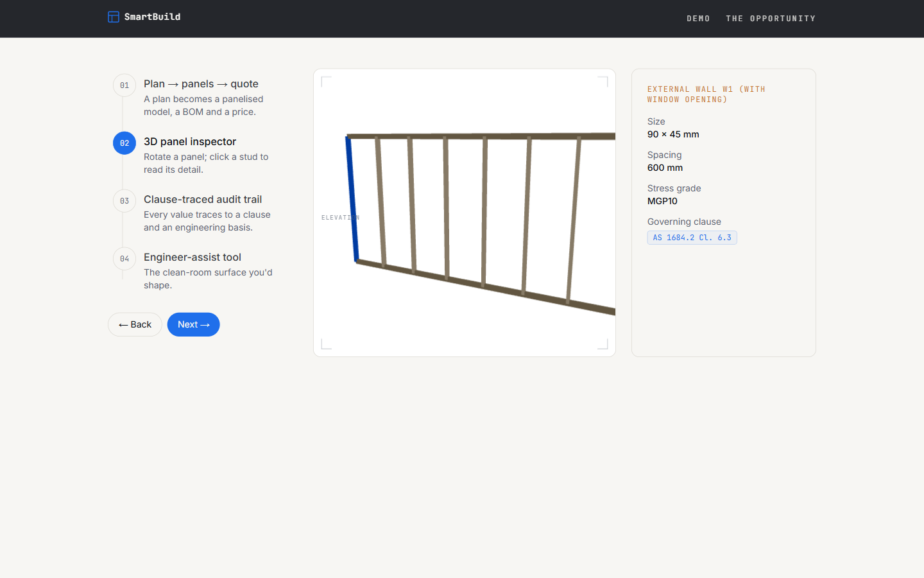Click the top plate of wall frame
The height and width of the screenshot is (578, 924).
tap(481, 136)
